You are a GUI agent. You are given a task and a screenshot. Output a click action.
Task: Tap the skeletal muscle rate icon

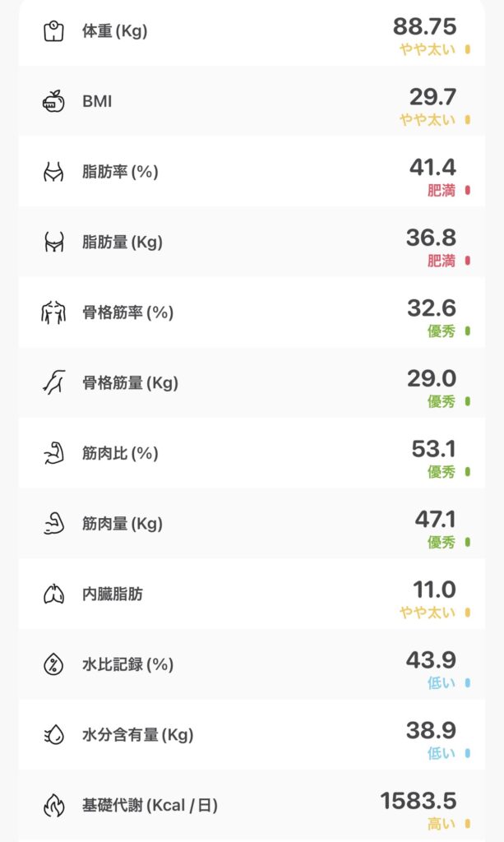pyautogui.click(x=53, y=313)
